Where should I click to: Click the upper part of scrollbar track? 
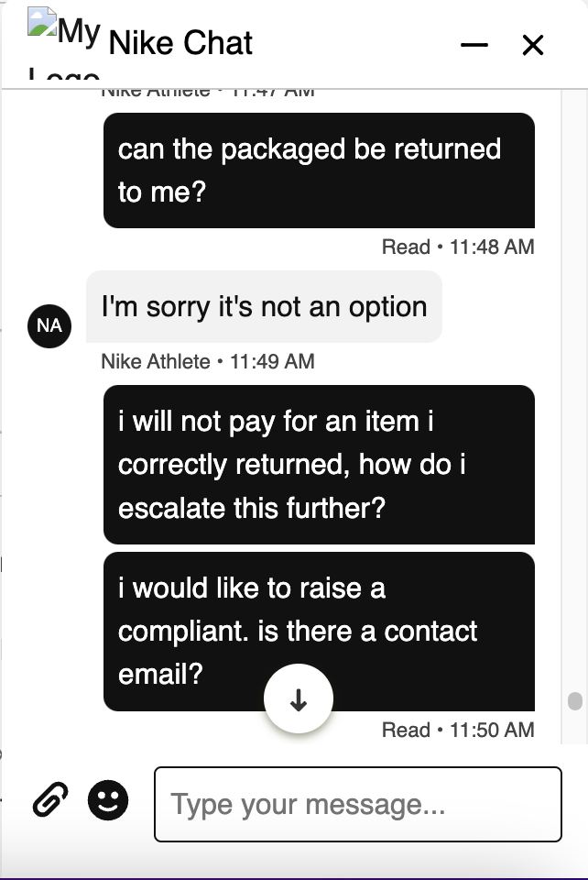[x=575, y=280]
